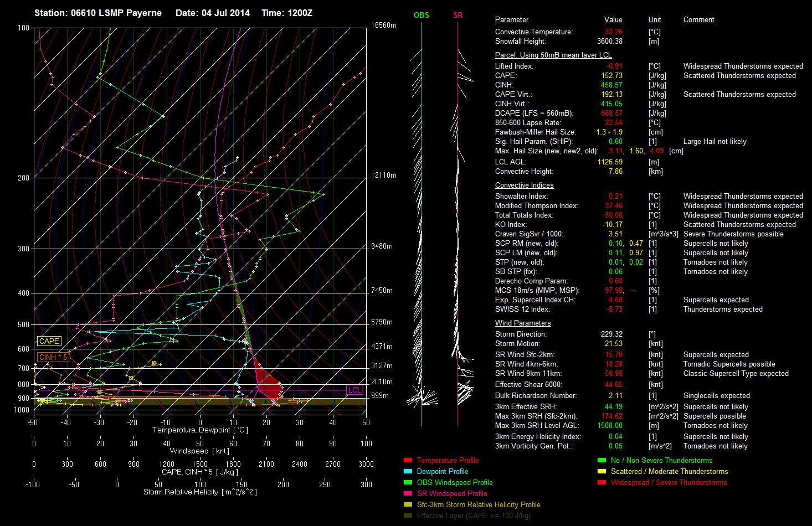Click the cyan Dewpoint Profile legend swatch

[408, 471]
